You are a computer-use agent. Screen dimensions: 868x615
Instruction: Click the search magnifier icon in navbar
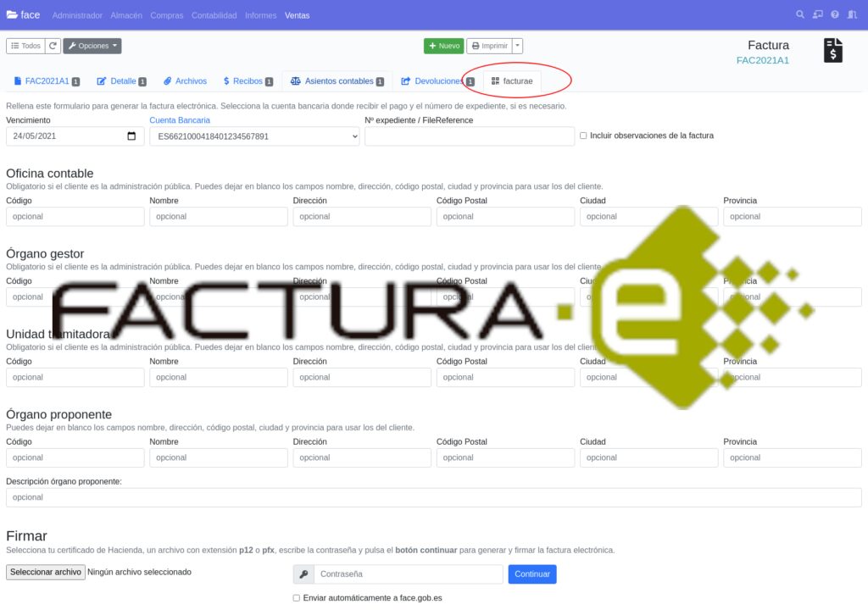coord(800,15)
